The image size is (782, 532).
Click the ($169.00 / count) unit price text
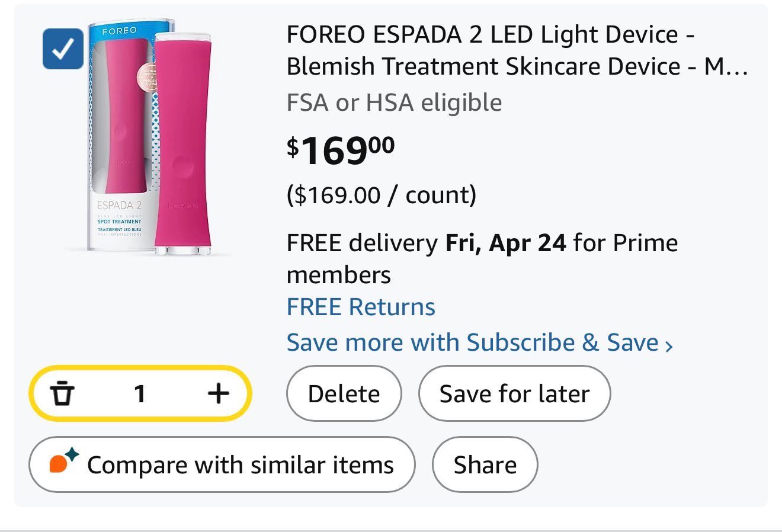coord(381,195)
